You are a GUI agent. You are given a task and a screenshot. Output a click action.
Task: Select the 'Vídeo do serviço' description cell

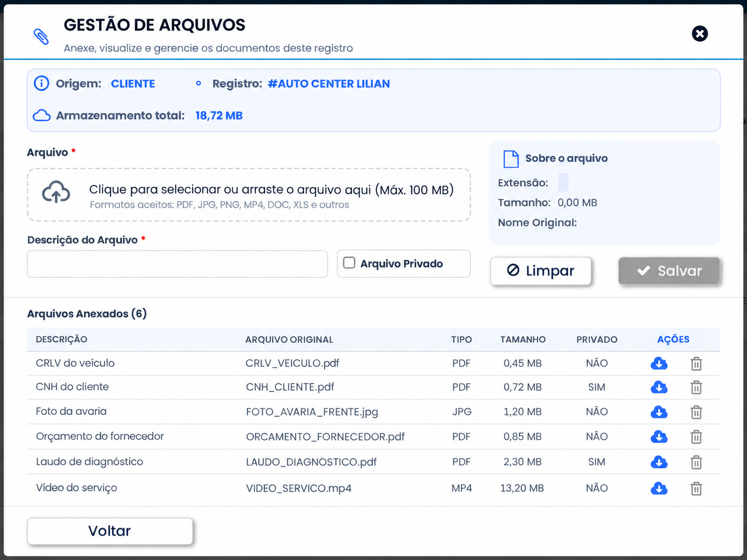(x=76, y=488)
